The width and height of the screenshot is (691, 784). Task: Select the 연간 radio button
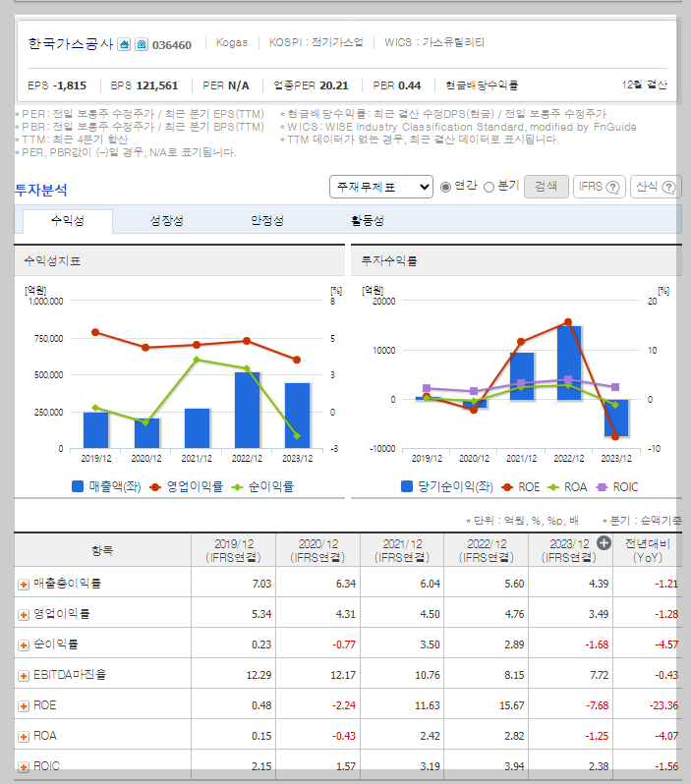pos(445,187)
